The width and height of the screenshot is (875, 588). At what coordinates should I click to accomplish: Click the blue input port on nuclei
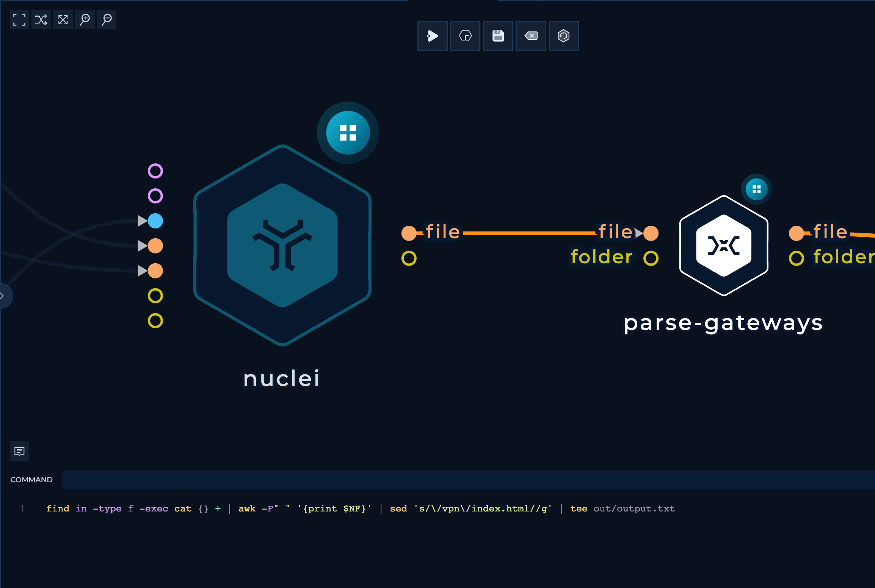coord(155,221)
